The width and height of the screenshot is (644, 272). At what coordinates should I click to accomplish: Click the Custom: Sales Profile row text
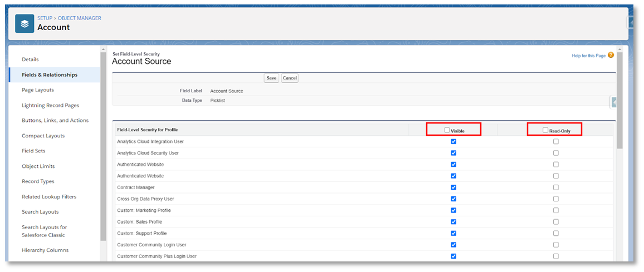(140, 222)
